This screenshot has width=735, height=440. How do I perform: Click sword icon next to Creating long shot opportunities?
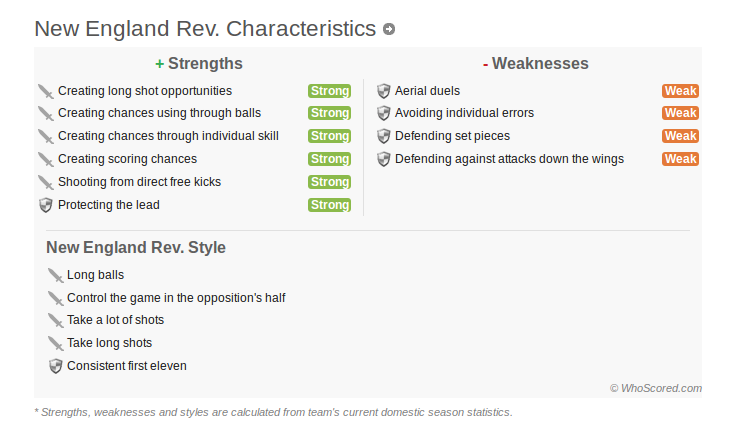tap(45, 91)
